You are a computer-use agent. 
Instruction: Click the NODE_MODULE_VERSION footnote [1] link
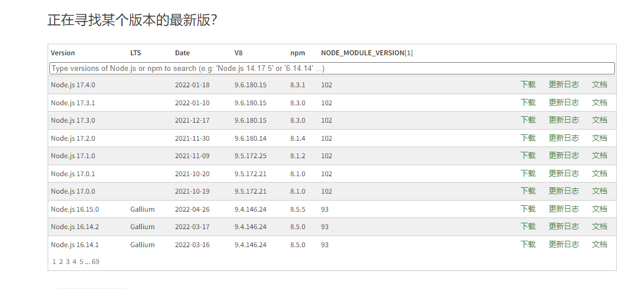409,53
